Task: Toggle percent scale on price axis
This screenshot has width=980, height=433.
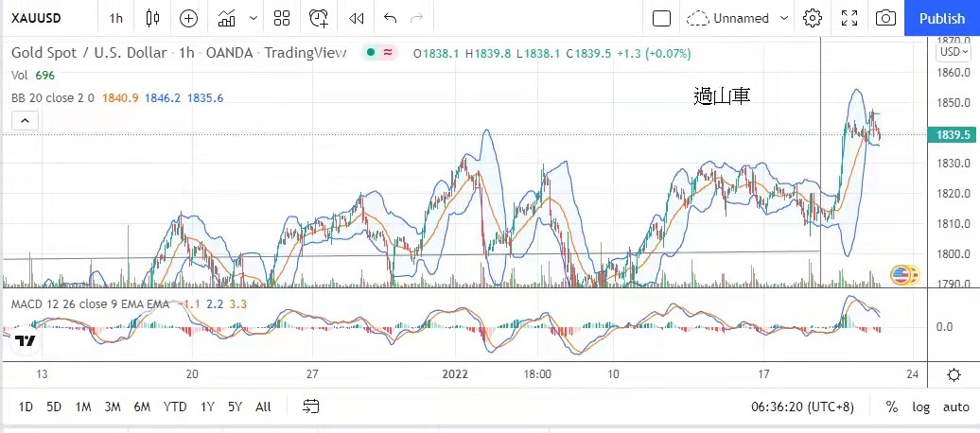Action: click(x=891, y=407)
